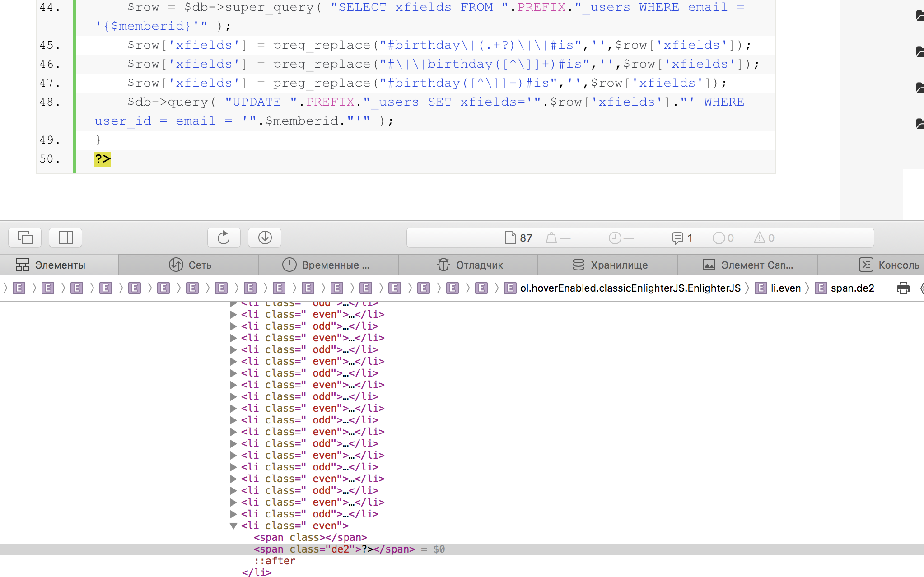
Task: Click line number 48. in code listing
Action: coord(50,102)
